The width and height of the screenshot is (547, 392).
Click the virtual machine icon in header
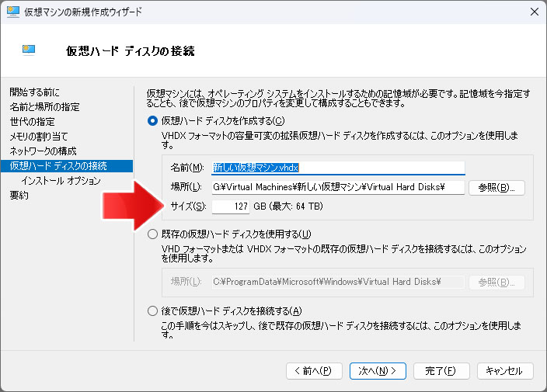[x=29, y=50]
